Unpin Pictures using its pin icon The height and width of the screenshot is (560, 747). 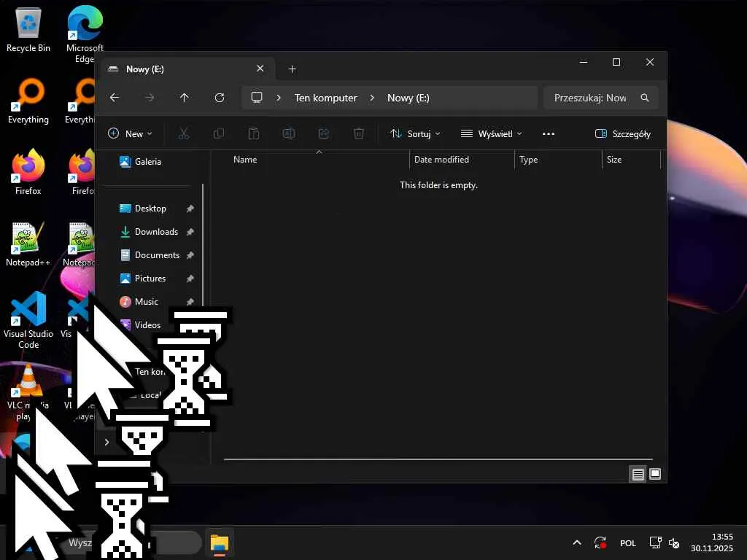pyautogui.click(x=190, y=279)
